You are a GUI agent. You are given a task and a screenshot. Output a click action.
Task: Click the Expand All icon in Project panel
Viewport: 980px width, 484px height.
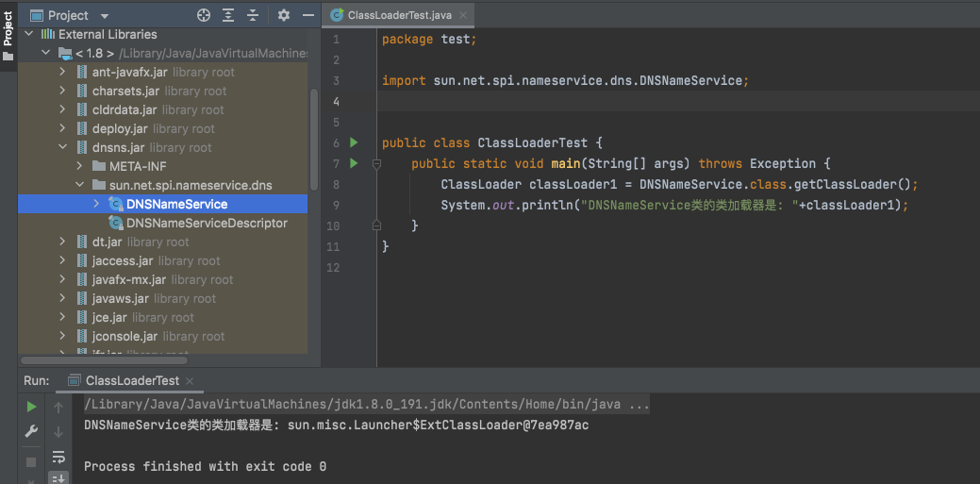pyautogui.click(x=229, y=16)
